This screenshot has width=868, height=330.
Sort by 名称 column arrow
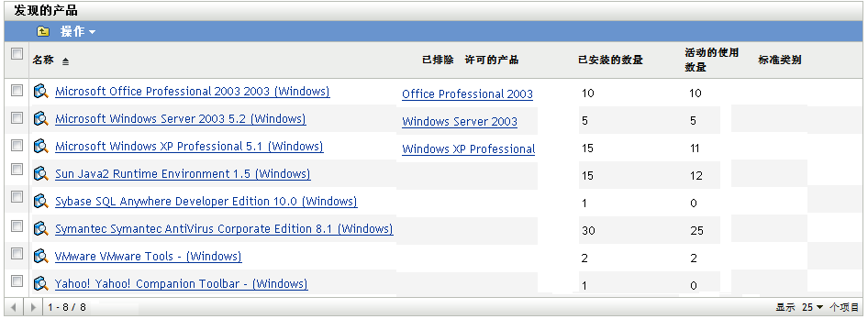(x=65, y=62)
